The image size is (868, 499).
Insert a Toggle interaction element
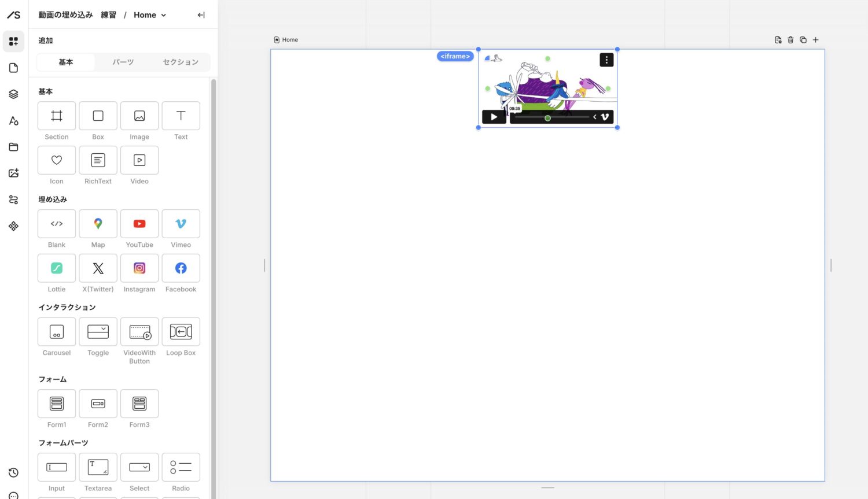tap(98, 332)
